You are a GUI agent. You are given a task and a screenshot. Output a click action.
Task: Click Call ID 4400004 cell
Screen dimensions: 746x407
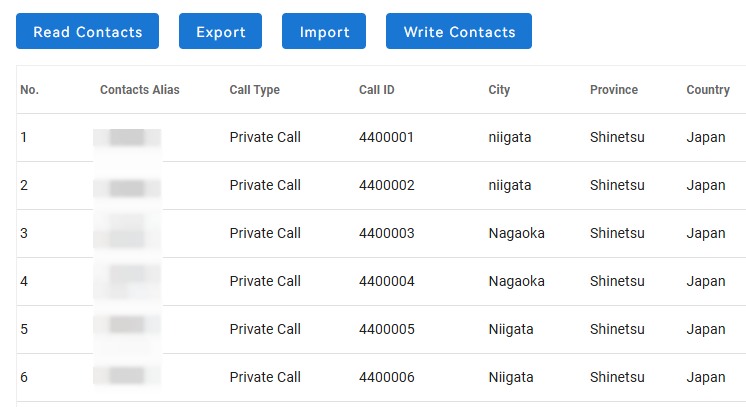[x=386, y=281]
